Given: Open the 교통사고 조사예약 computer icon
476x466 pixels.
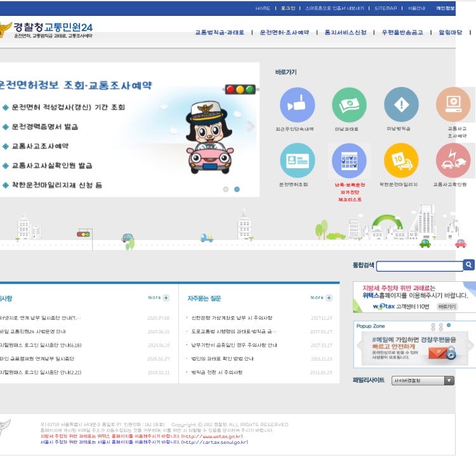Looking at the screenshot, I should pos(453,104).
